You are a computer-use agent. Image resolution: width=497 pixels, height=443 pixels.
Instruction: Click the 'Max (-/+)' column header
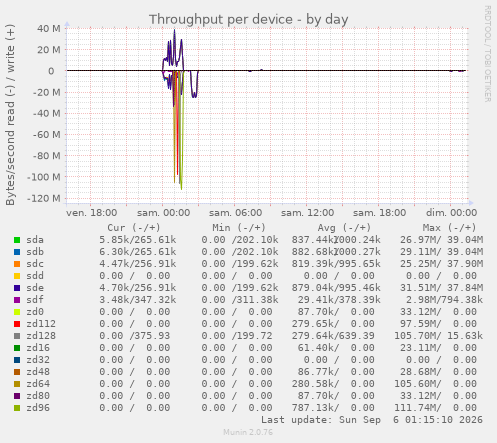point(449,228)
